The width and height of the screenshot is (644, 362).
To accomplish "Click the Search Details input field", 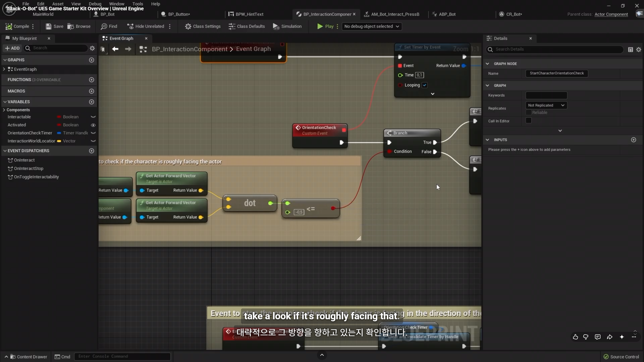I will pos(554,49).
